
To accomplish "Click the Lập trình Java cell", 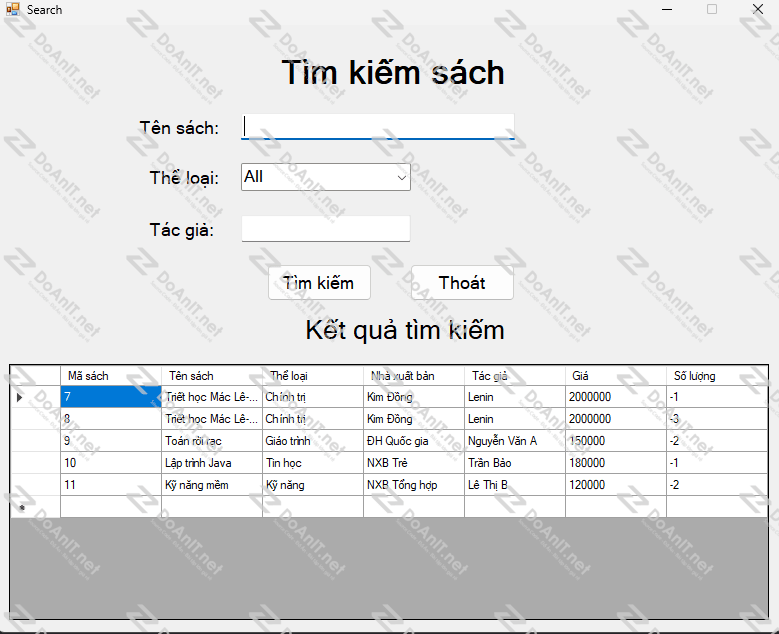I will pyautogui.click(x=211, y=463).
